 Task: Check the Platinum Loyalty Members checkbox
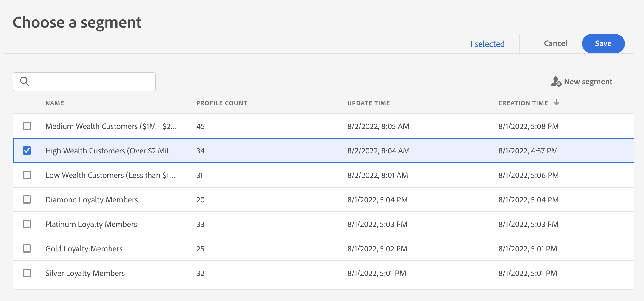point(27,224)
